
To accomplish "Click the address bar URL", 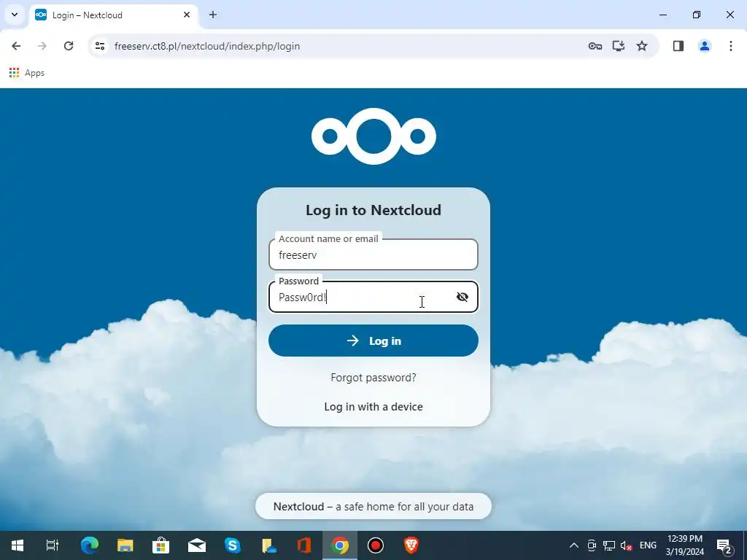I will pyautogui.click(x=207, y=46).
